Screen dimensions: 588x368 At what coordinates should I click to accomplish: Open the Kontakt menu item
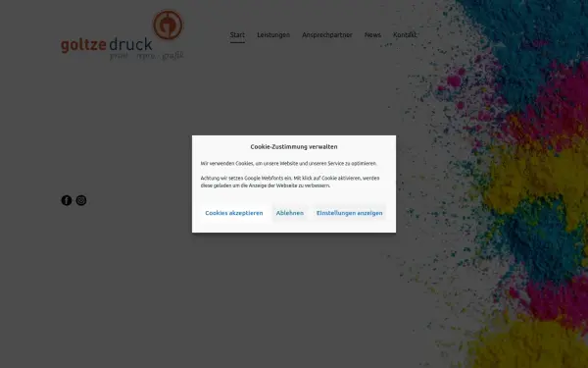click(405, 35)
